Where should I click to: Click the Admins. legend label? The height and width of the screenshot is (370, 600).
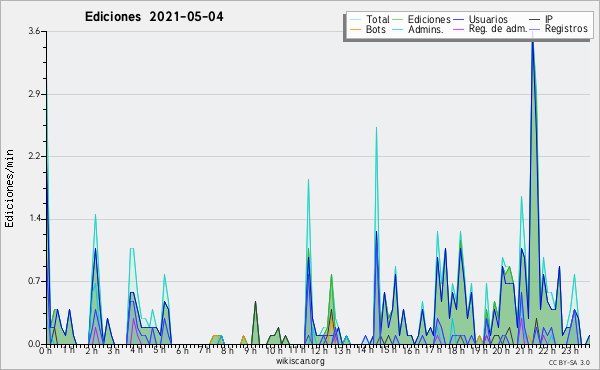point(426,29)
